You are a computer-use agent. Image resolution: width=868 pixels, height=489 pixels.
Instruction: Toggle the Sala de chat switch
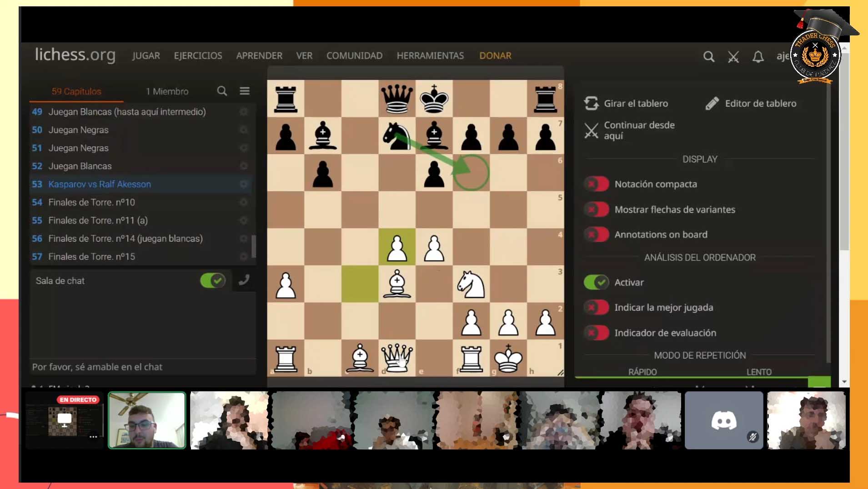pyautogui.click(x=212, y=280)
